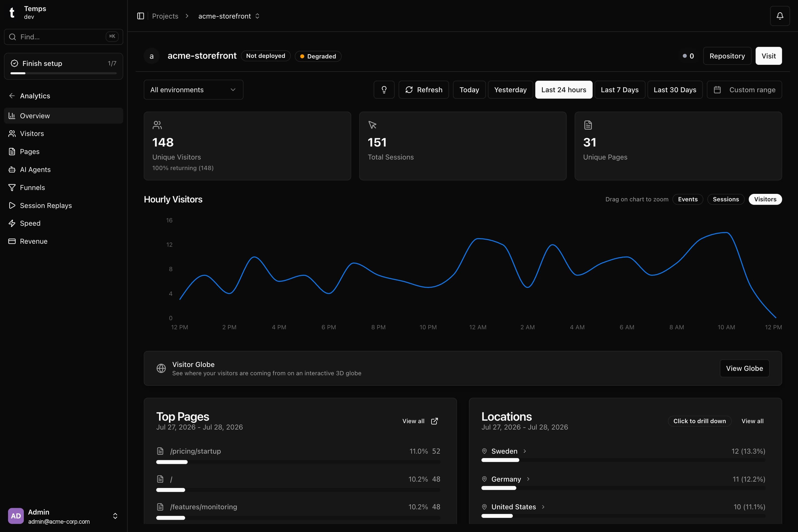Click the View Globe button
The height and width of the screenshot is (532, 798).
pos(744,368)
